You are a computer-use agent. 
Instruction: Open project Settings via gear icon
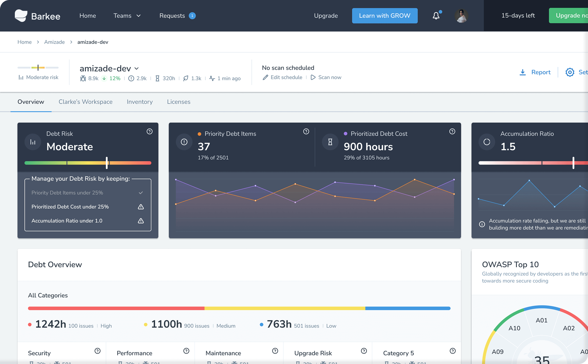pyautogui.click(x=570, y=72)
